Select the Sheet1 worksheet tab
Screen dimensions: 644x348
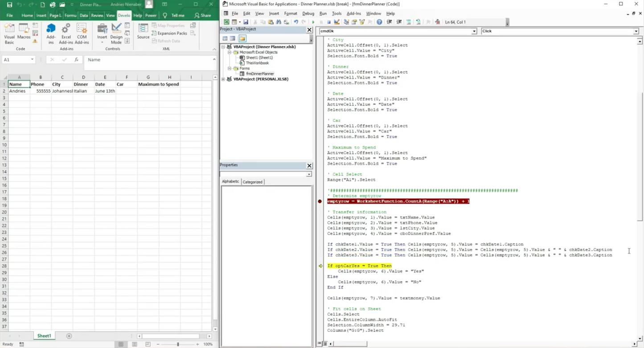pos(44,336)
